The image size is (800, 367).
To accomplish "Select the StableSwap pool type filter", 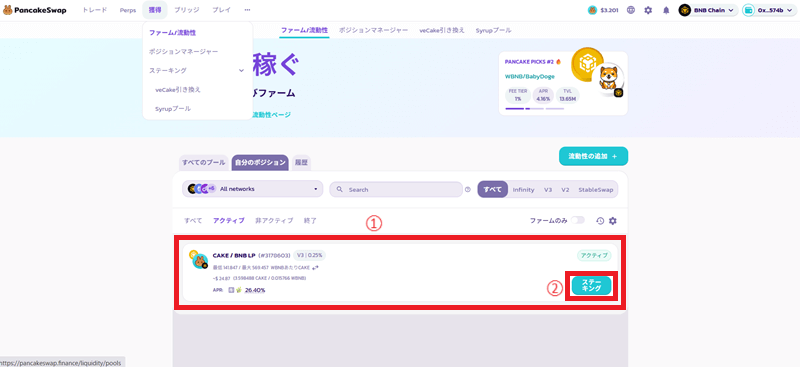I will click(596, 189).
